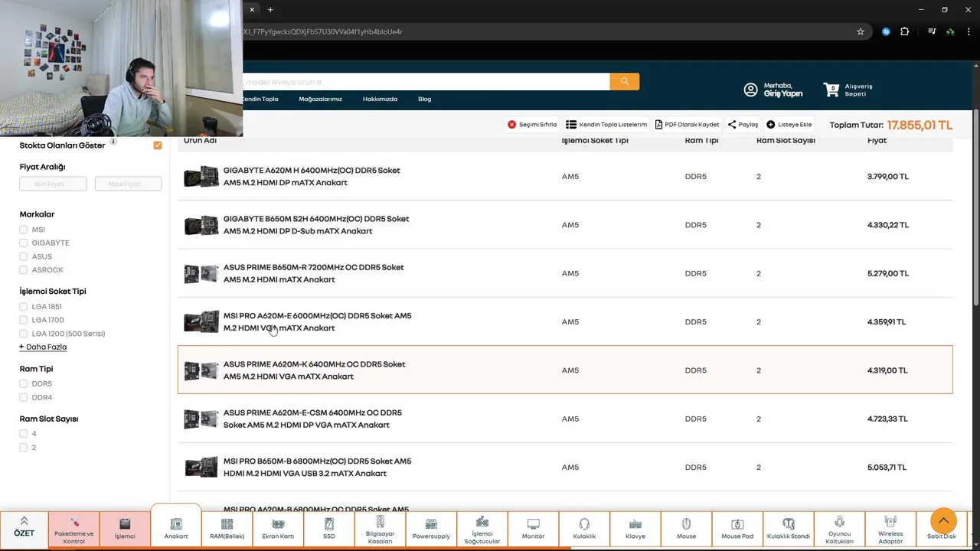
Task: Expand socket types with Daha Fazla
Action: [43, 347]
